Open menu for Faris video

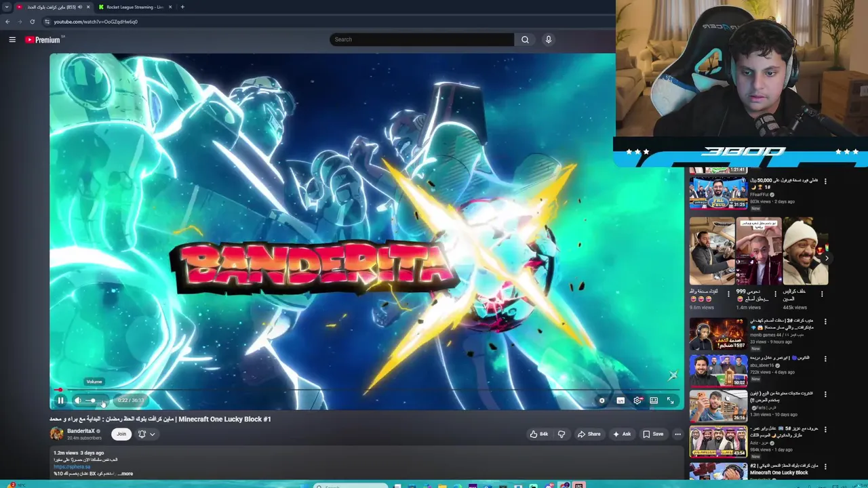[x=825, y=394]
